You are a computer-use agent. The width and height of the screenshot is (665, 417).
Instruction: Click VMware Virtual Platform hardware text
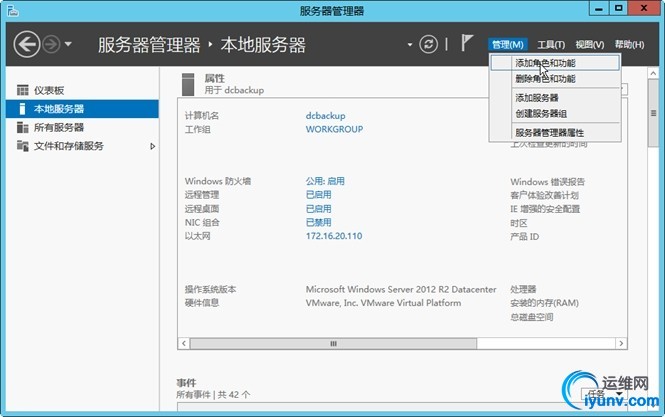pyautogui.click(x=383, y=303)
